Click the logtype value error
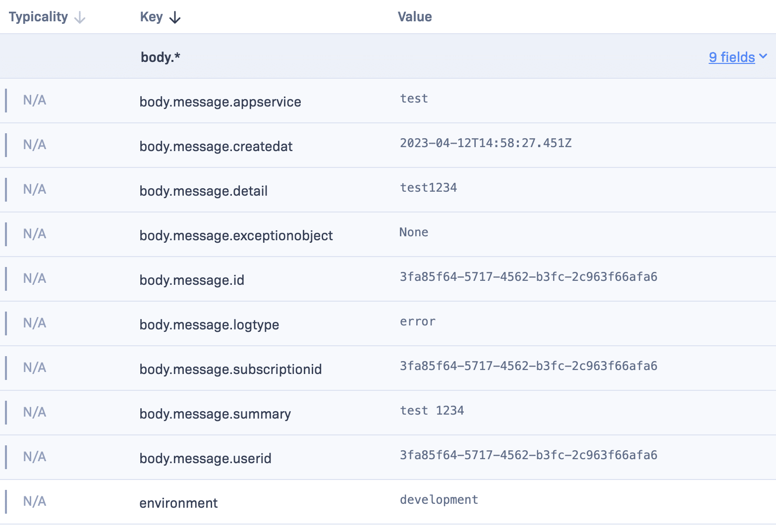Image resolution: width=776 pixels, height=532 pixels. tap(417, 321)
